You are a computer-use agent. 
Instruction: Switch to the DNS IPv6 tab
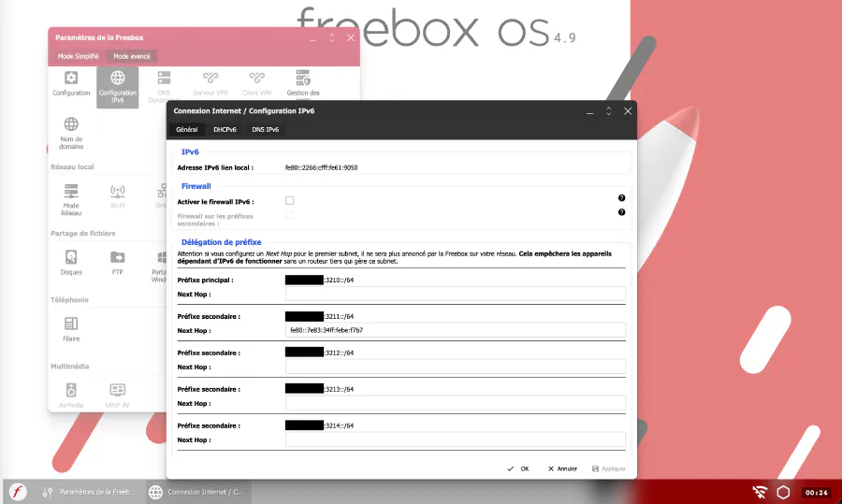265,130
